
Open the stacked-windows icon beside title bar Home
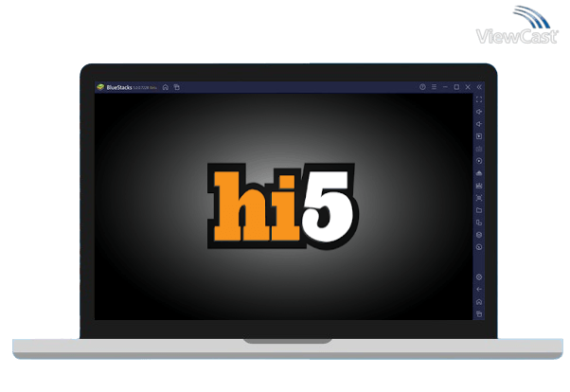(x=177, y=87)
